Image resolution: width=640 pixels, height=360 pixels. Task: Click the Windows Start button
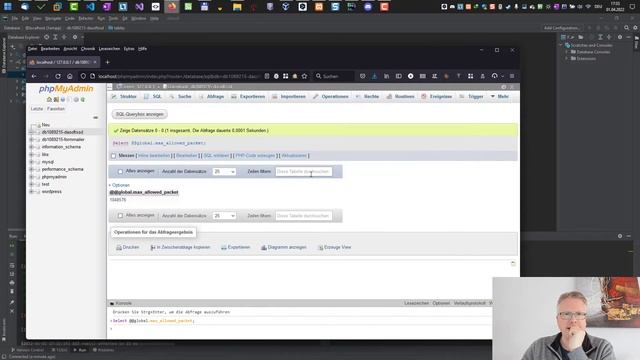(x=7, y=7)
